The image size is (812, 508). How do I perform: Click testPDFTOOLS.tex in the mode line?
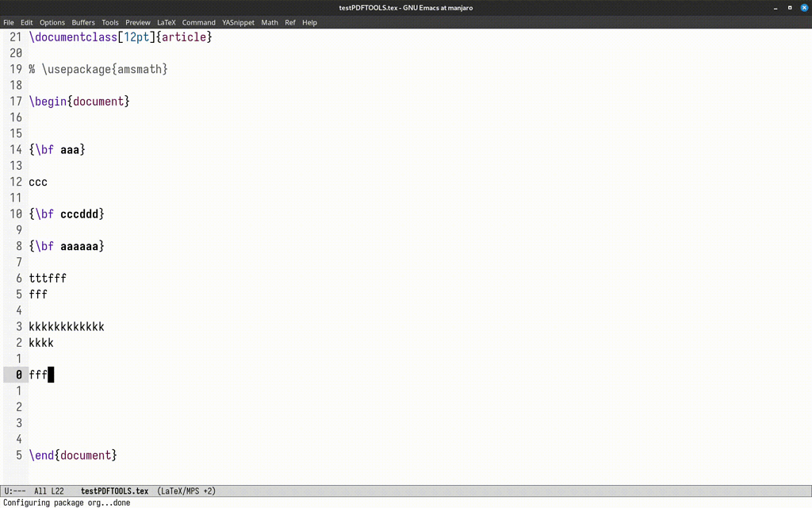pyautogui.click(x=113, y=491)
